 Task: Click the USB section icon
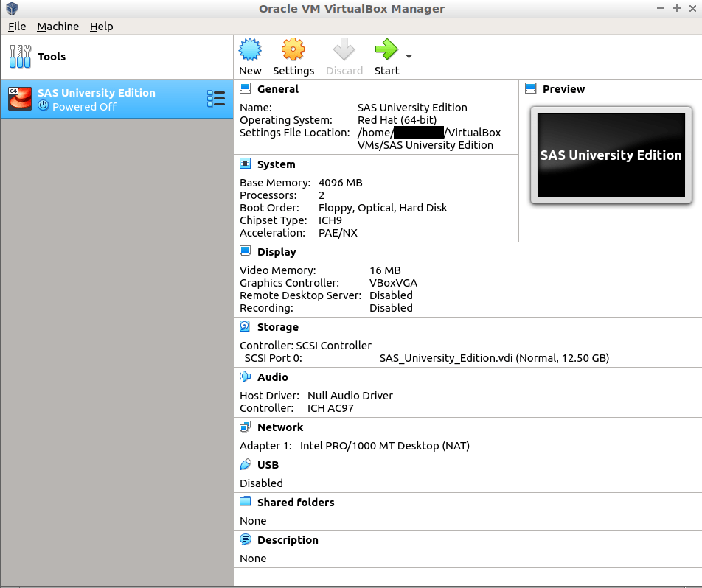[x=246, y=464]
